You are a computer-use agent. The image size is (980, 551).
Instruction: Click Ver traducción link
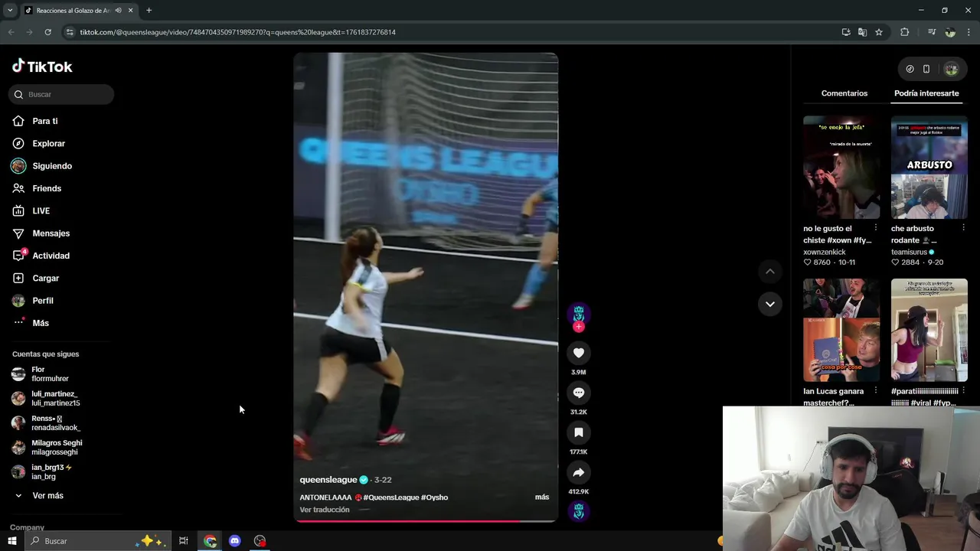pyautogui.click(x=325, y=510)
